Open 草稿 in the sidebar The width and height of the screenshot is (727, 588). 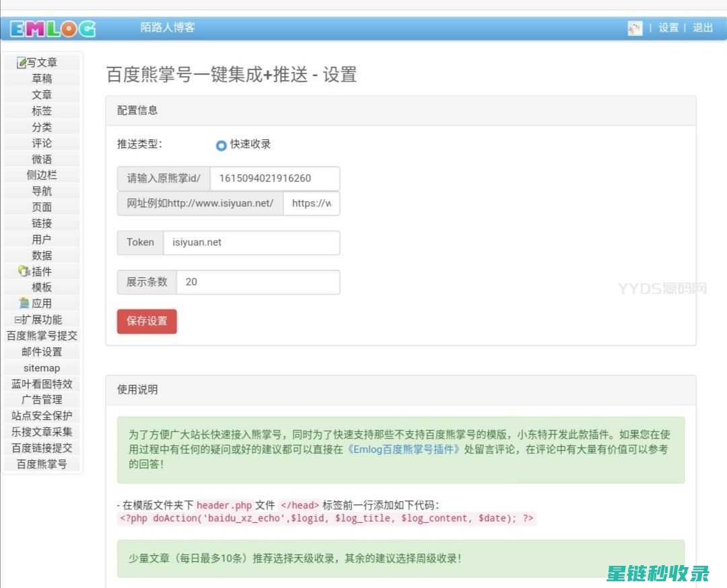[42, 78]
